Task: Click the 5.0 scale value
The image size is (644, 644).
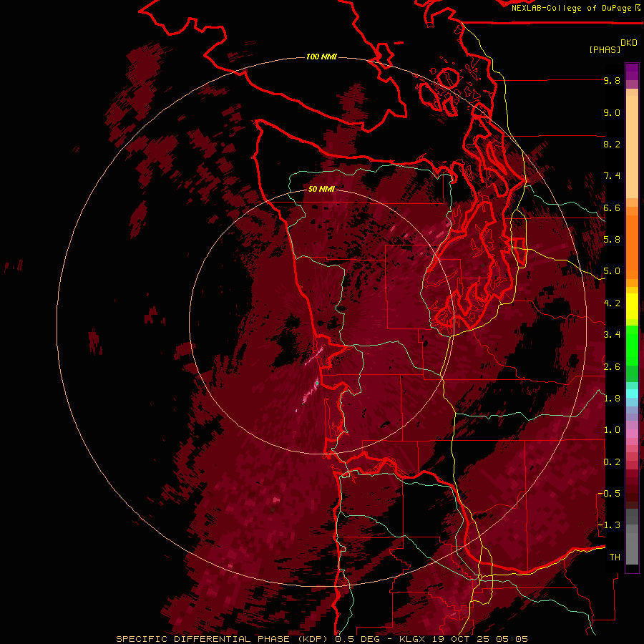Action: (612, 271)
